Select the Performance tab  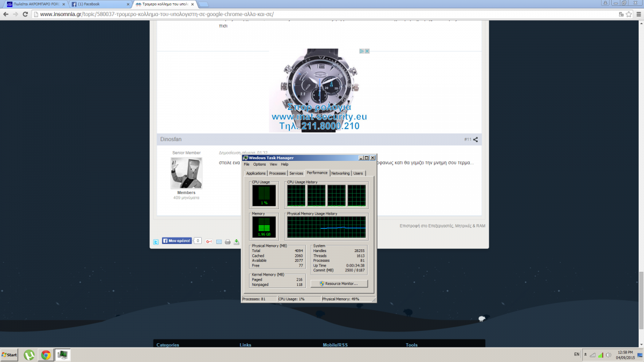pos(317,173)
